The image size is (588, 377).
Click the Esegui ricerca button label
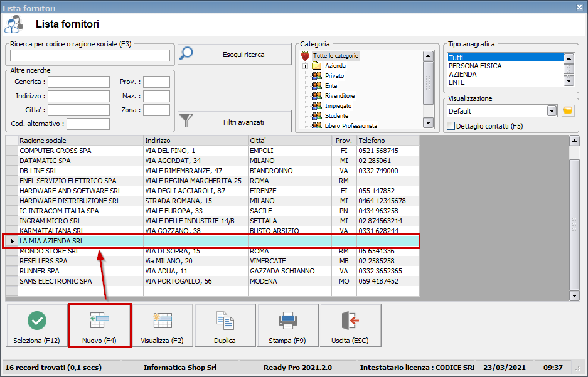pos(243,55)
